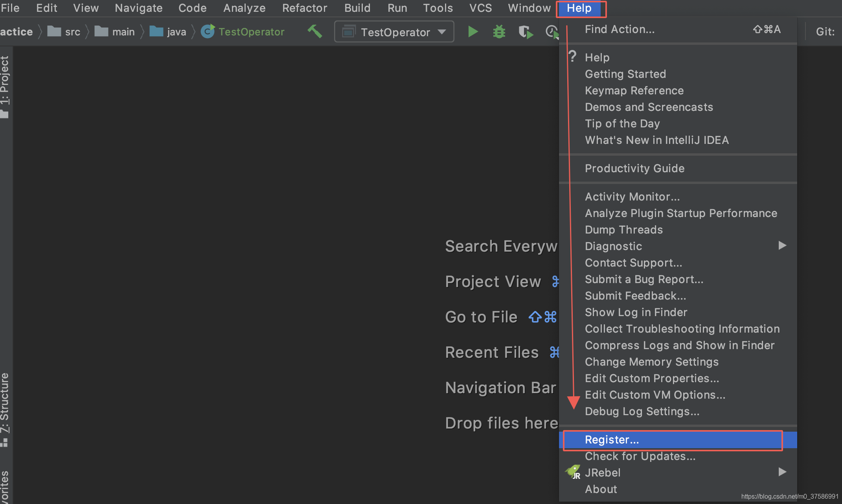
Task: Click Edit Custom VM Options...
Action: 655,395
